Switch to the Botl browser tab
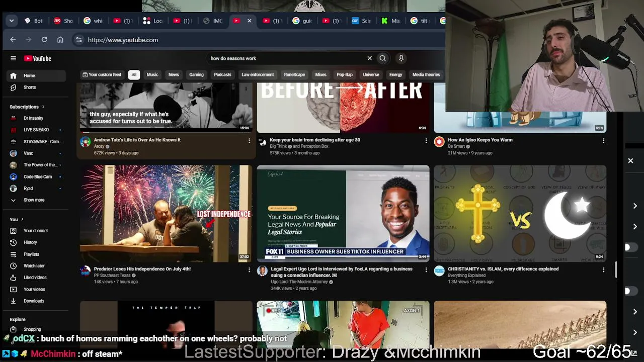 click(33, 21)
